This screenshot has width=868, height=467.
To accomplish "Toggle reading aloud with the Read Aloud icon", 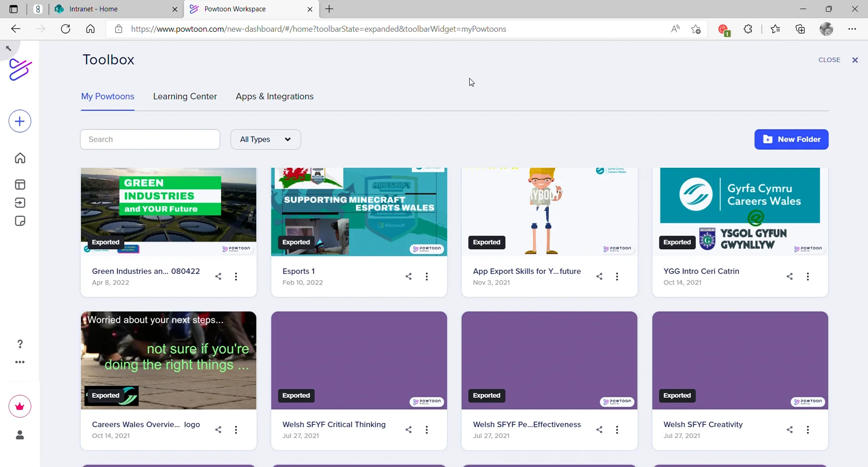I will [675, 29].
